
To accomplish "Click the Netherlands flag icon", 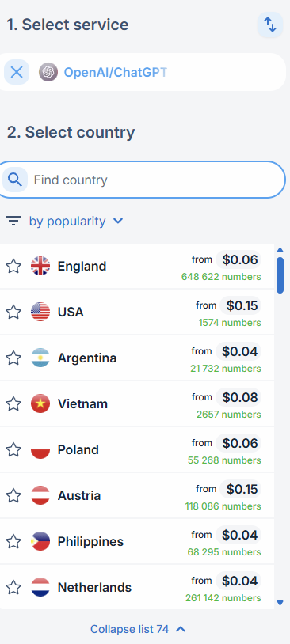I will 40,587.
